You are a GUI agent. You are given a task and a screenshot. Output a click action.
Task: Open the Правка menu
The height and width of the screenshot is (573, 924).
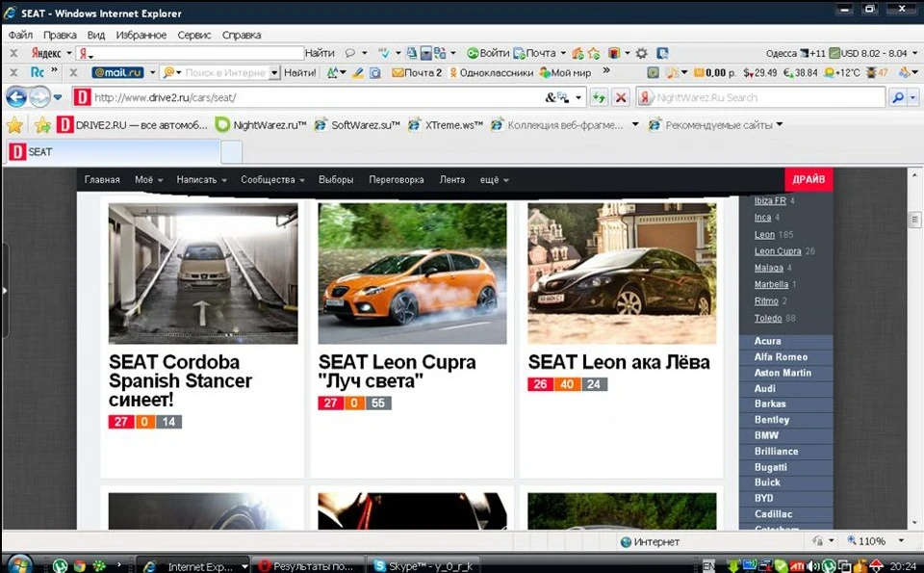click(x=60, y=35)
